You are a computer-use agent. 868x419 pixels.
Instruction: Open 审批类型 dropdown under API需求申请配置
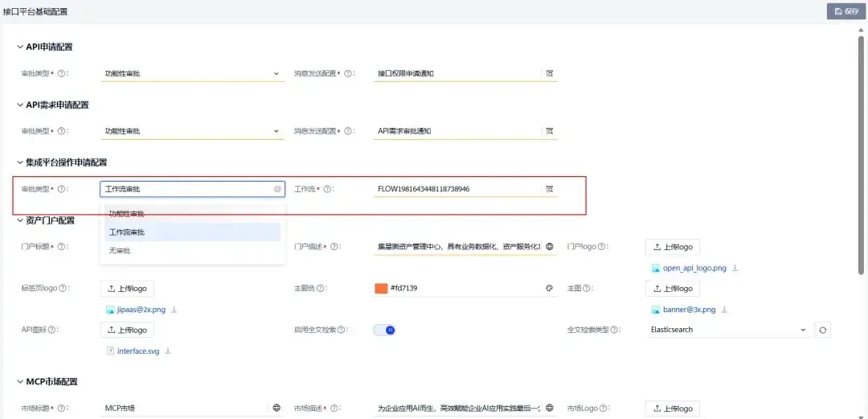[193, 131]
